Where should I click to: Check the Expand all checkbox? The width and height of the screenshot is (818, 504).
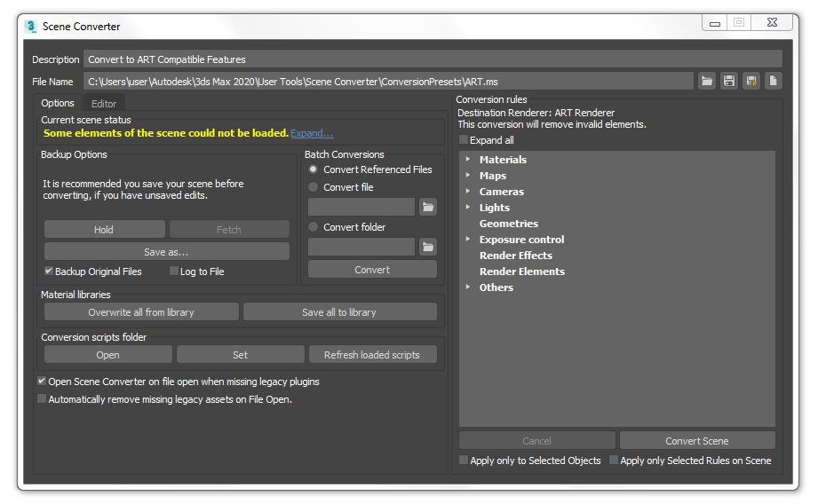coord(464,139)
